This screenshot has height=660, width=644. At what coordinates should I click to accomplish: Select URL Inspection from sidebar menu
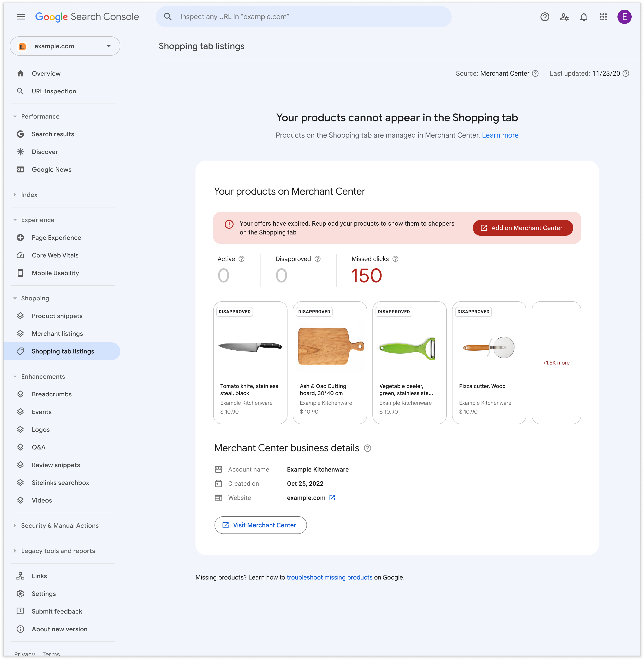(x=54, y=91)
